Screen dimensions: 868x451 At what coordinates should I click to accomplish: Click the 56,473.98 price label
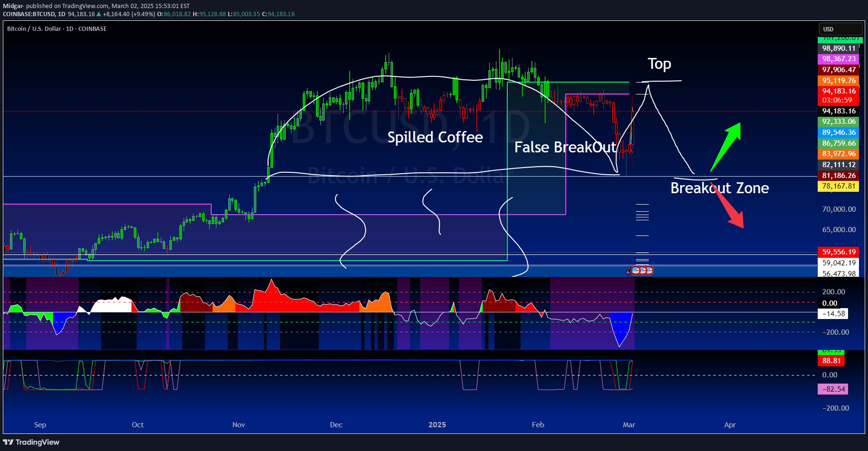pos(839,273)
